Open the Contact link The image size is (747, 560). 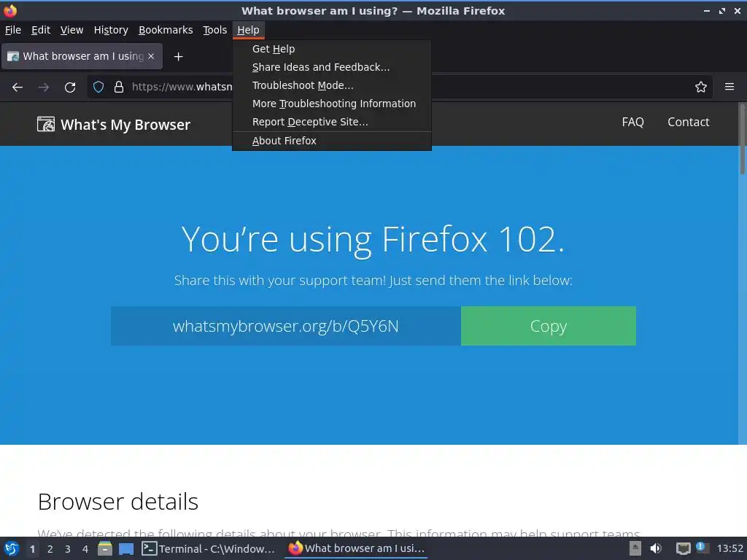tap(688, 122)
